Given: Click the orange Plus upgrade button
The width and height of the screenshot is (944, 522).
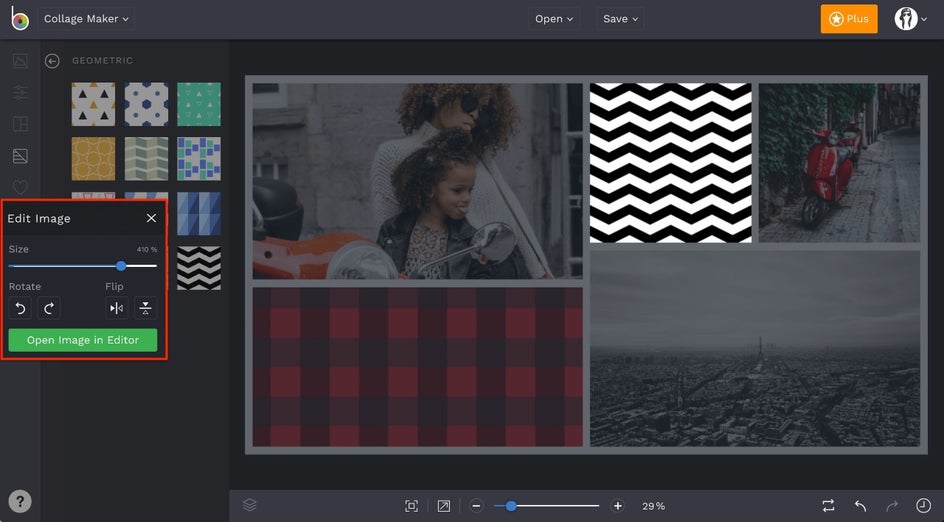Looking at the screenshot, I should tap(849, 19).
